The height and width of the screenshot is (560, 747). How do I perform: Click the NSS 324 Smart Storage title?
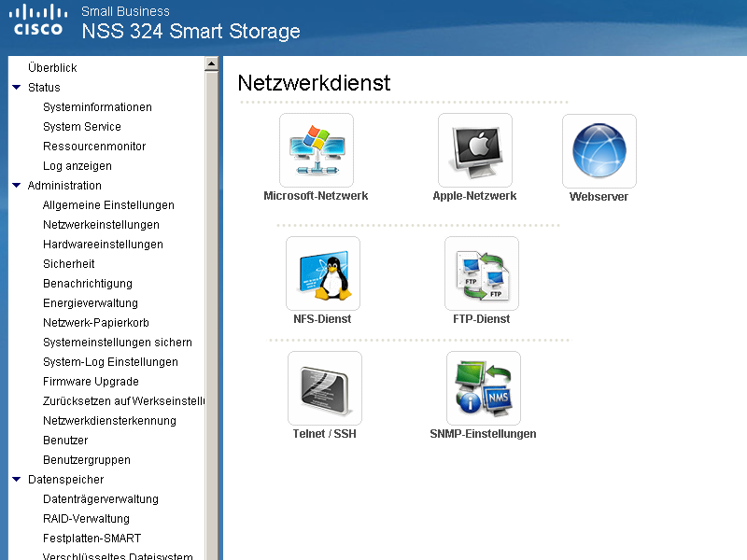190,32
